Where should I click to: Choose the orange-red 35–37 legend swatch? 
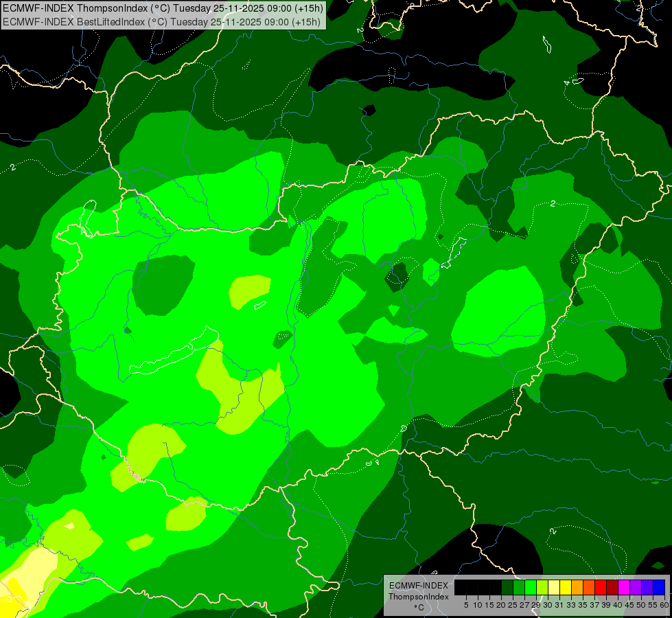point(589,587)
